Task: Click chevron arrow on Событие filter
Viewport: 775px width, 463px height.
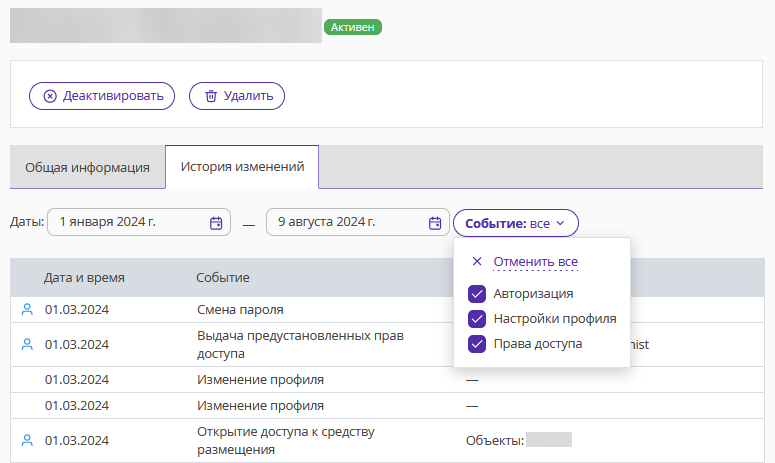Action: [560, 223]
